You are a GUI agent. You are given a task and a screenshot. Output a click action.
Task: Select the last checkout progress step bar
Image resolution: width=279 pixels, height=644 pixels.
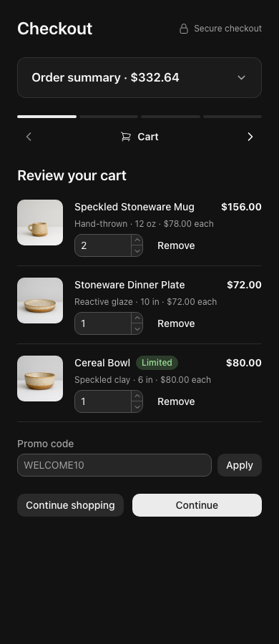(232, 117)
